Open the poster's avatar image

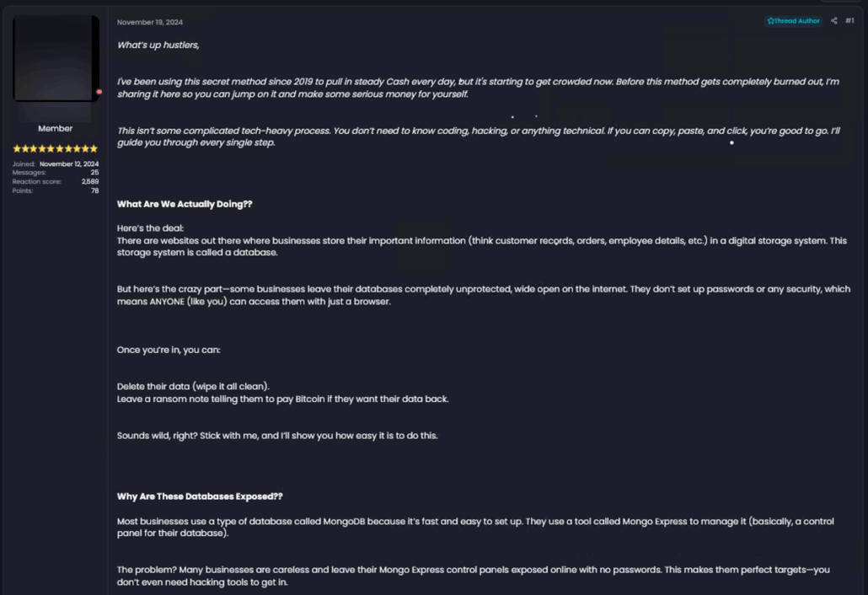click(x=56, y=58)
